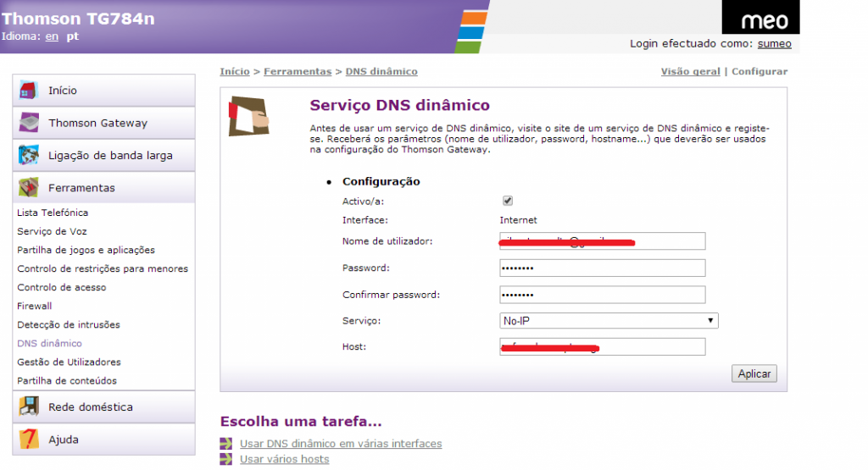Switch language to en
This screenshot has width=868, height=470.
point(52,36)
